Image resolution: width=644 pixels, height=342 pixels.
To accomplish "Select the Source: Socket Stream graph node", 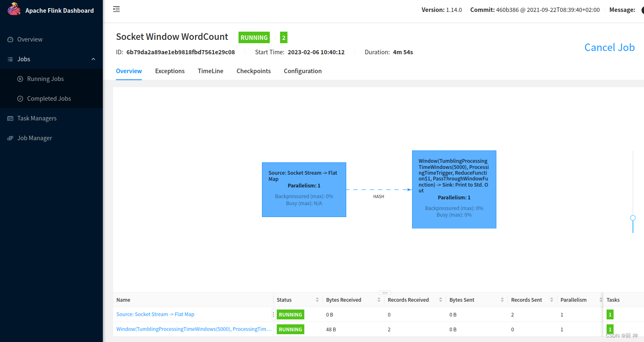I will tap(304, 189).
